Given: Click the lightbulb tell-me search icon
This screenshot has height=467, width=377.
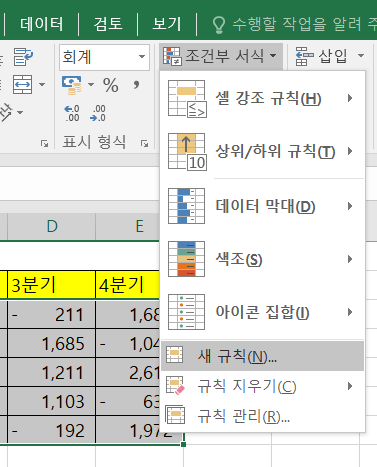Looking at the screenshot, I should click(219, 25).
